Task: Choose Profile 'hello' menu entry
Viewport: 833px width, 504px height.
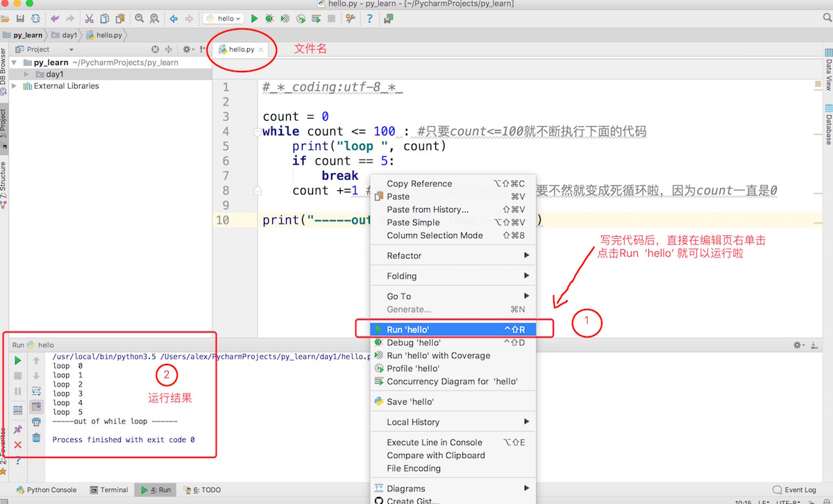Action: click(453, 369)
